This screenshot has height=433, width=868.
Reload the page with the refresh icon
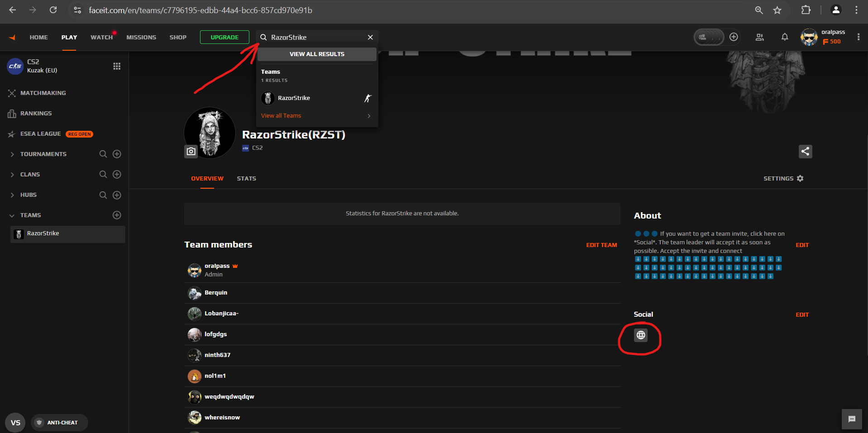[53, 10]
